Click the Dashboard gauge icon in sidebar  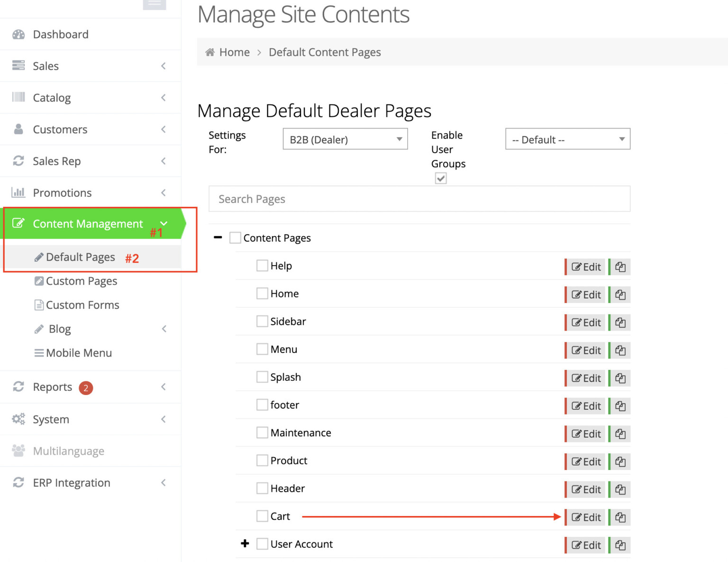coord(19,34)
